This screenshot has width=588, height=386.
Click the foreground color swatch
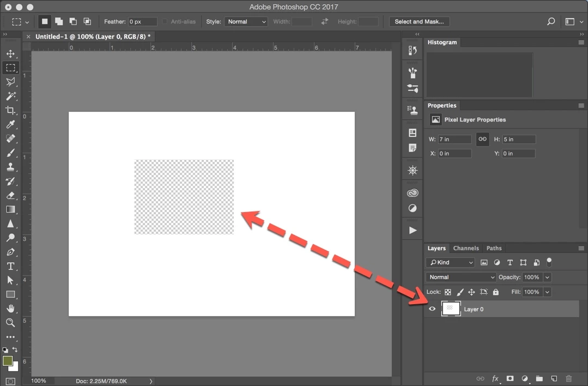8,360
